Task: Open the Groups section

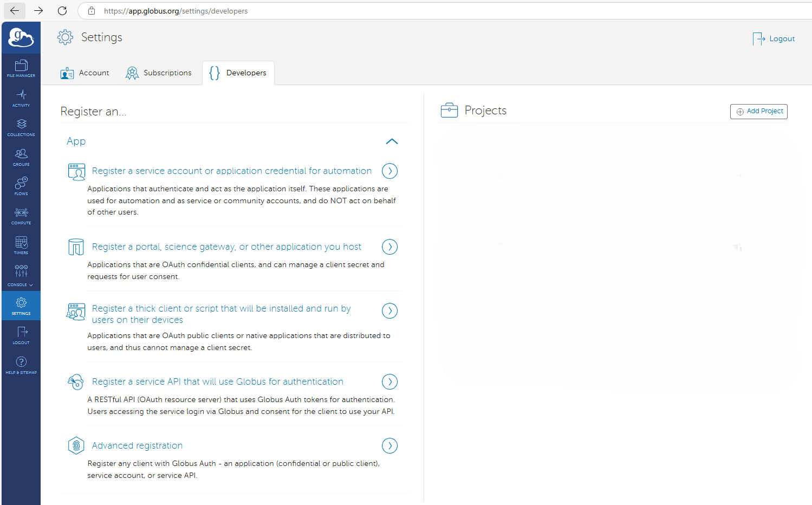Action: click(x=21, y=157)
